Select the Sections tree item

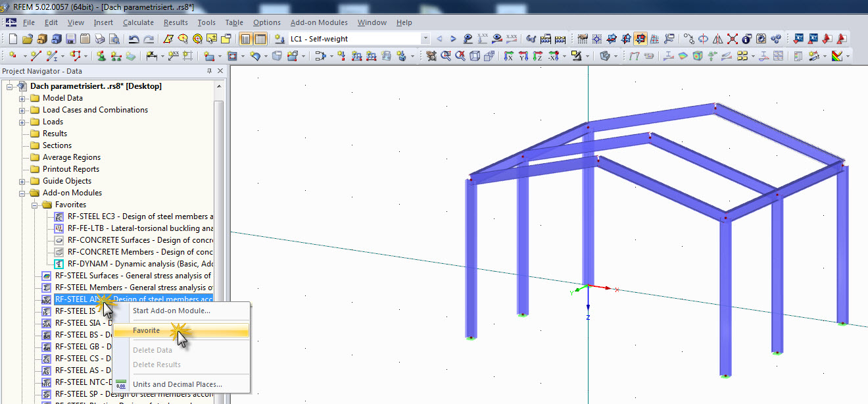57,145
